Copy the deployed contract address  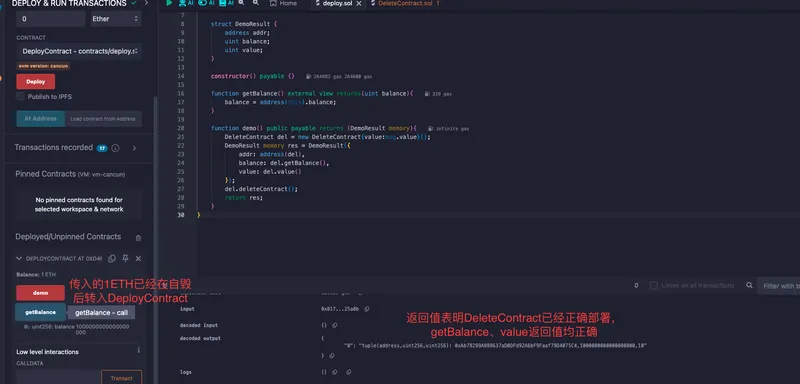click(112, 259)
